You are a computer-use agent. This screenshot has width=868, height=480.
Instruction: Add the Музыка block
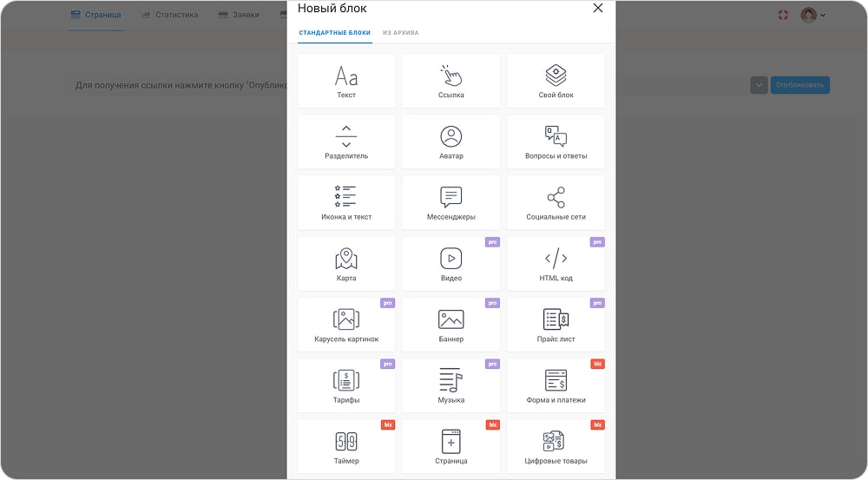coord(450,386)
